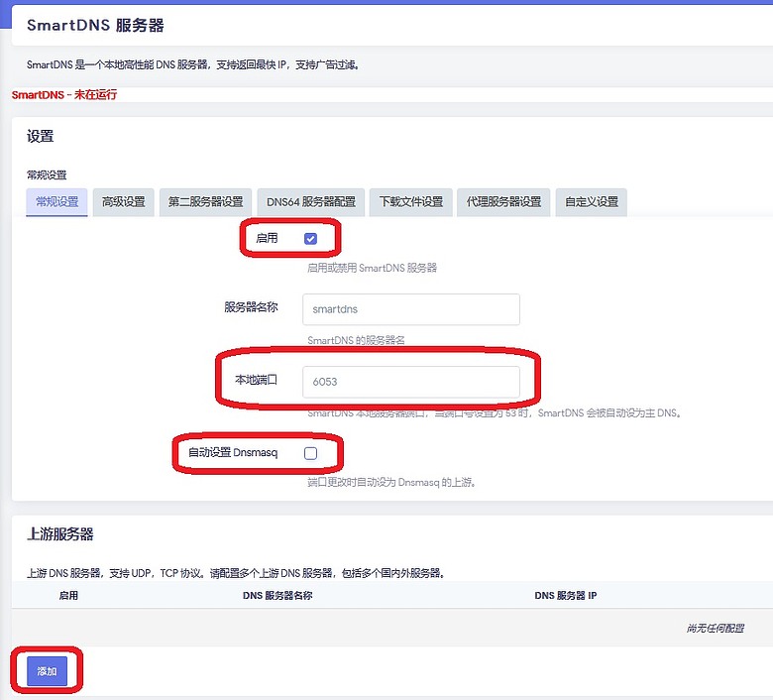
Task: Click the DNS 服务器 IP column header
Action: point(566,596)
